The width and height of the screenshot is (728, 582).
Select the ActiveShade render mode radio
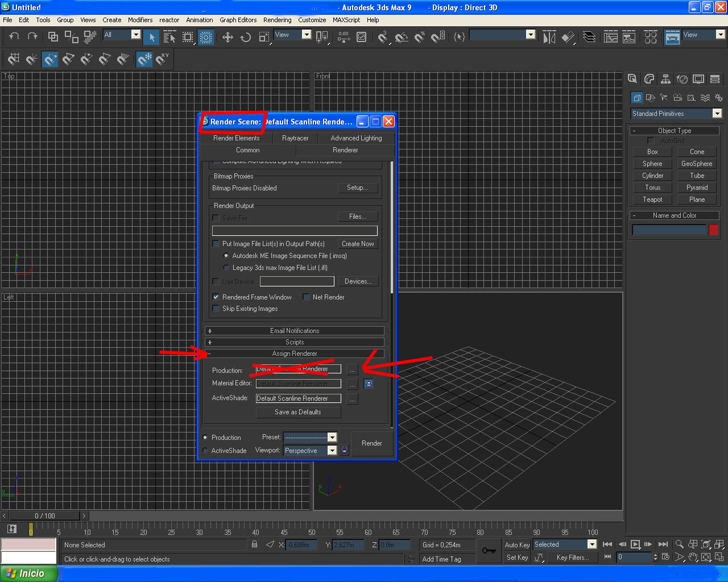pyautogui.click(x=205, y=451)
